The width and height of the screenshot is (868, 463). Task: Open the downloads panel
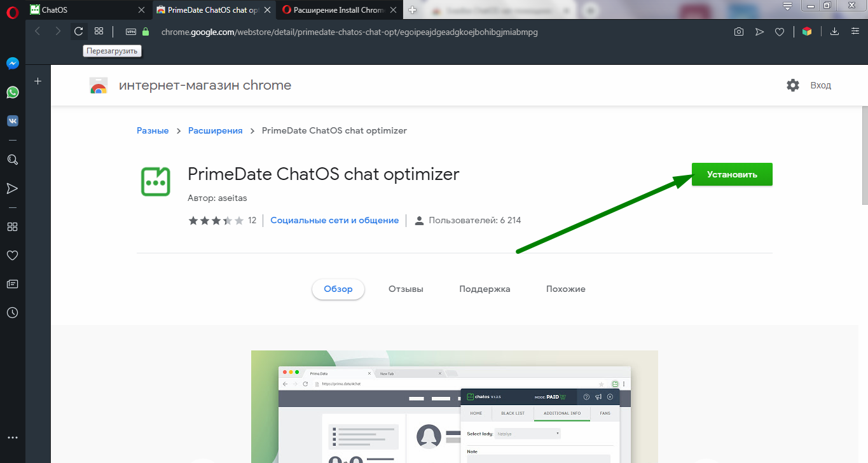pyautogui.click(x=835, y=32)
